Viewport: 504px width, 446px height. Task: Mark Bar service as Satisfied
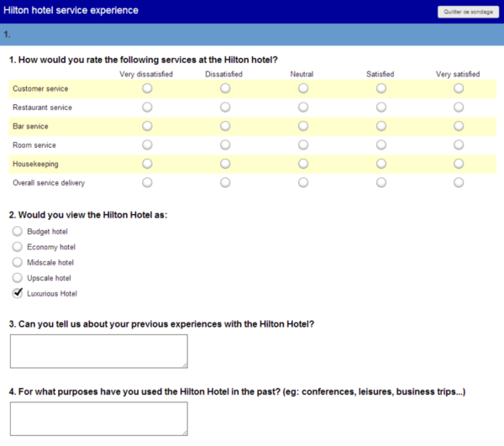pos(381,126)
